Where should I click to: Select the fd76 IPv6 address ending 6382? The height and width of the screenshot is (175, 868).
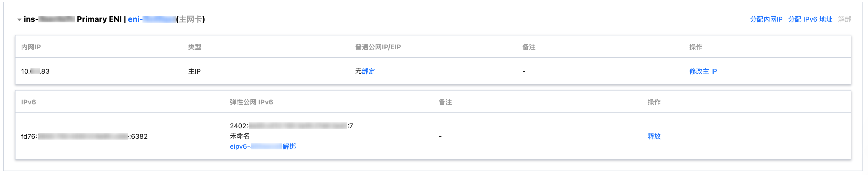coord(84,136)
